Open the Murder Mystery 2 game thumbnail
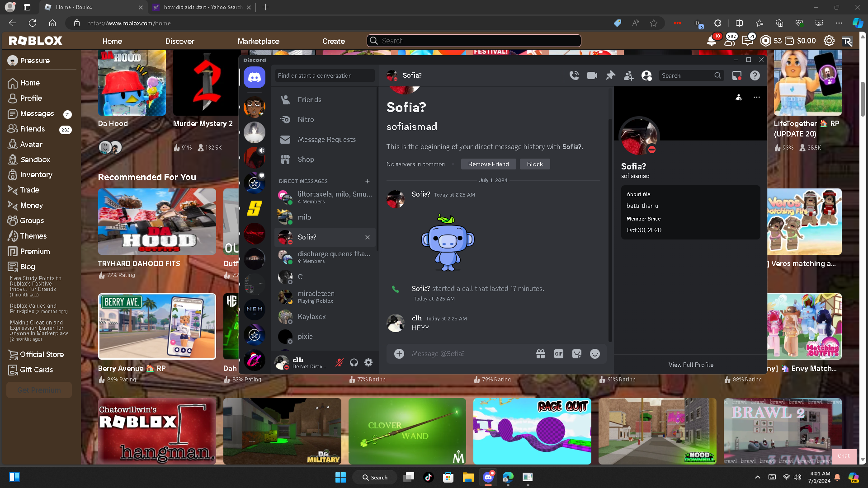The image size is (868, 488). point(206,83)
